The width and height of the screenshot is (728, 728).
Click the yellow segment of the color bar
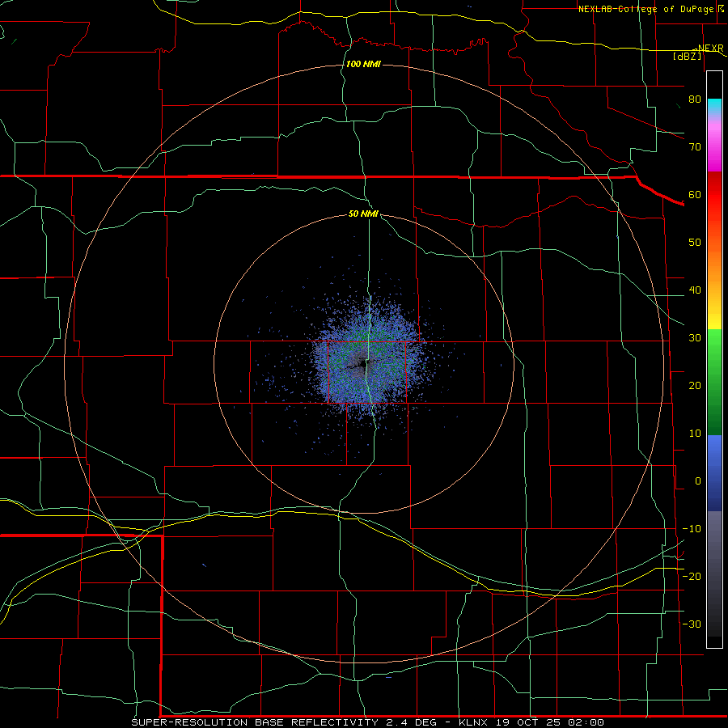(714, 320)
